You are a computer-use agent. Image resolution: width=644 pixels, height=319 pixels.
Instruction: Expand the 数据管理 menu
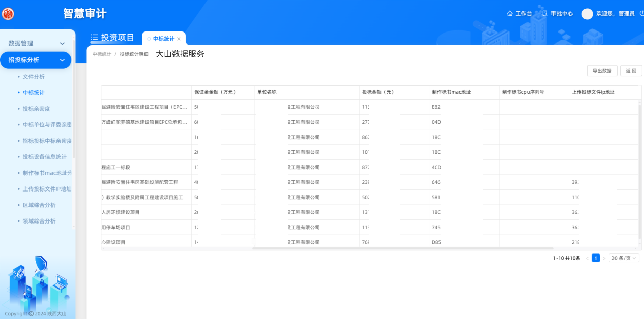[37, 44]
